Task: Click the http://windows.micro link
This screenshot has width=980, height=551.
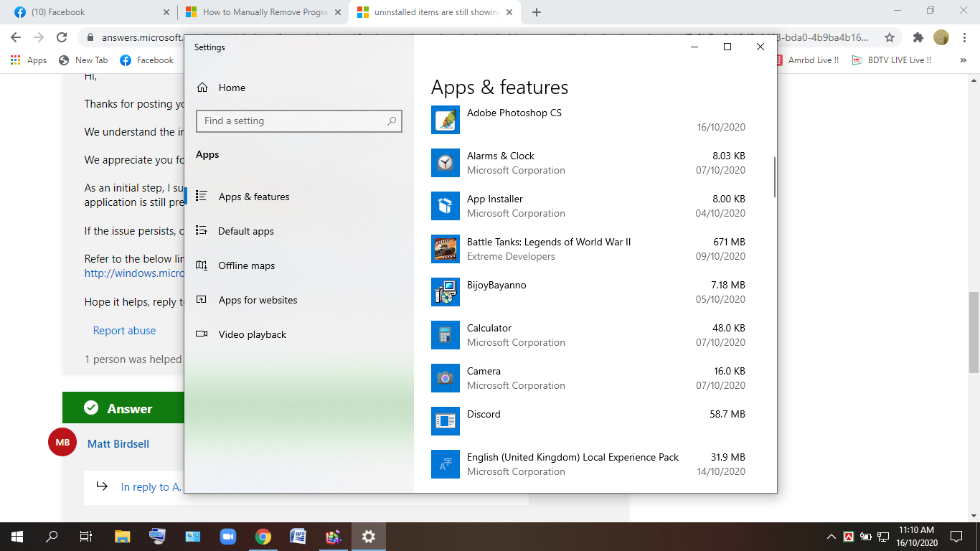Action: tap(134, 273)
